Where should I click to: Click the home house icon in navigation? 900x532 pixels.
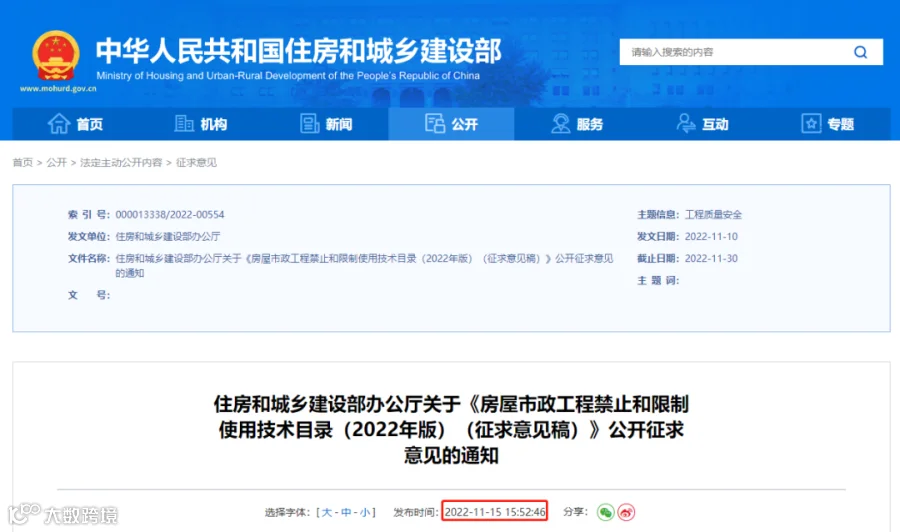[x=59, y=123]
